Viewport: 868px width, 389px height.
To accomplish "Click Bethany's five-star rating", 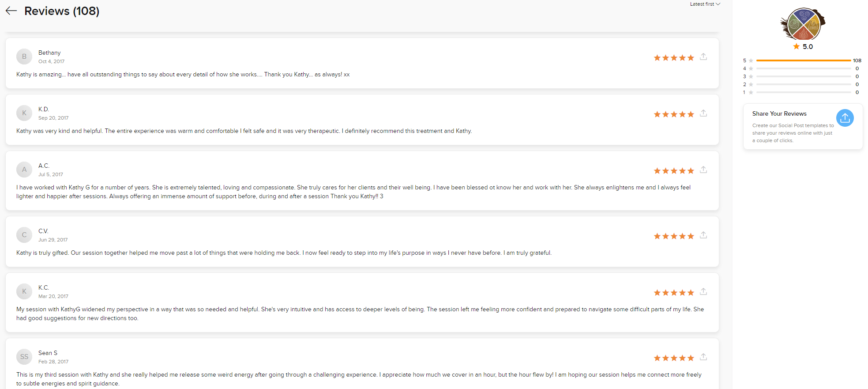I will coord(674,58).
